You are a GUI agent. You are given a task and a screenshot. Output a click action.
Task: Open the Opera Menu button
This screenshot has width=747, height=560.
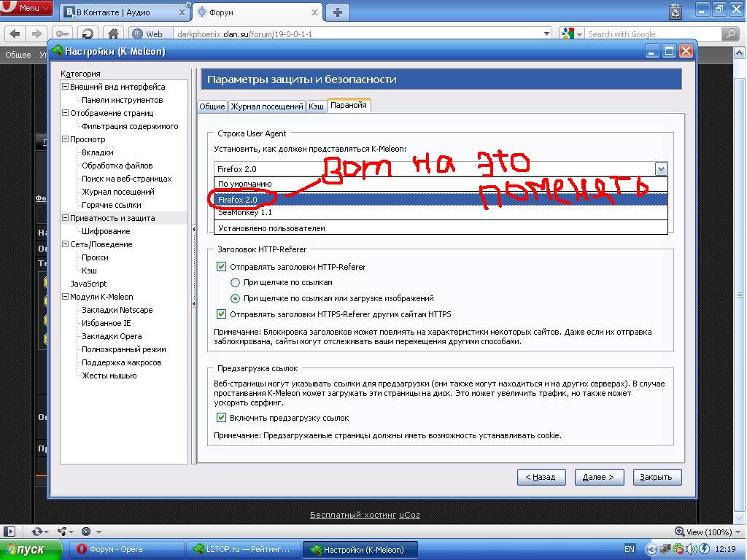tap(26, 8)
